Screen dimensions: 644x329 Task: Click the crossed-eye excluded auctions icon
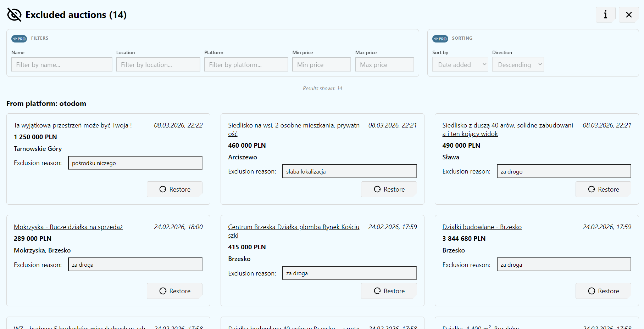coord(14,15)
